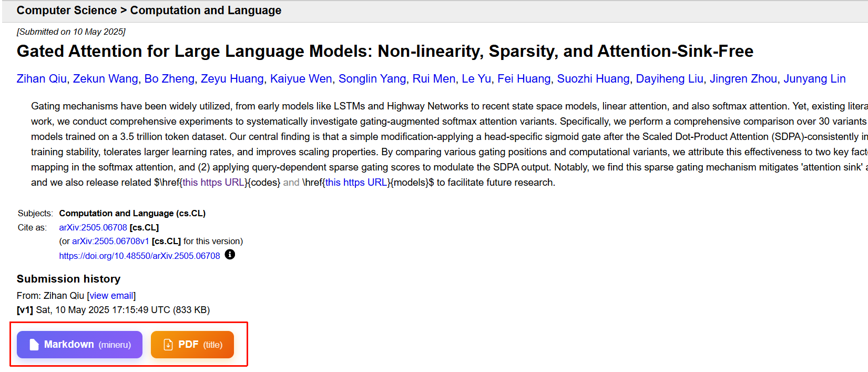Click the view email link
This screenshot has height=372, width=868.
pyautogui.click(x=111, y=296)
